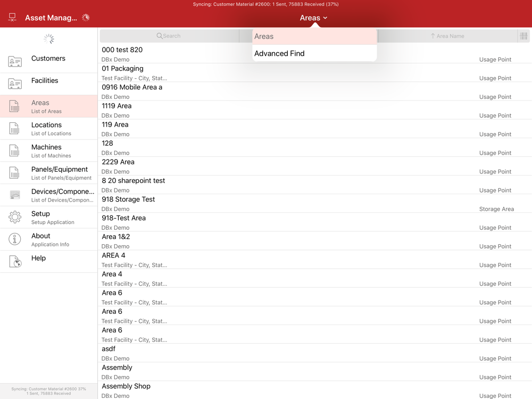
Task: Select the '000 test 820' area
Action: click(314, 54)
